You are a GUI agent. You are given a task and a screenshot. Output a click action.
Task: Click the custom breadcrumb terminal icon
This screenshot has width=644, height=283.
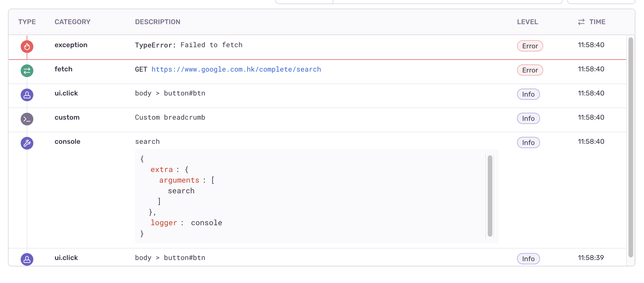pos(27,119)
